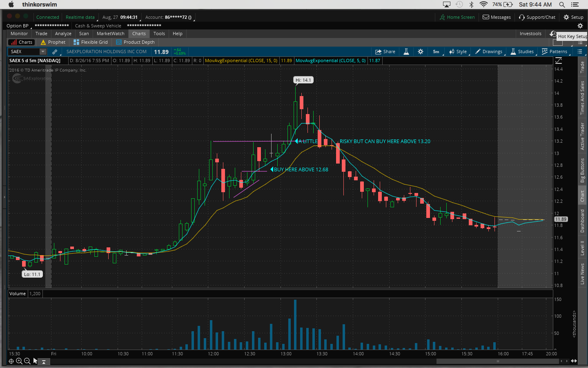
Task: Open the Studies menu
Action: point(522,52)
